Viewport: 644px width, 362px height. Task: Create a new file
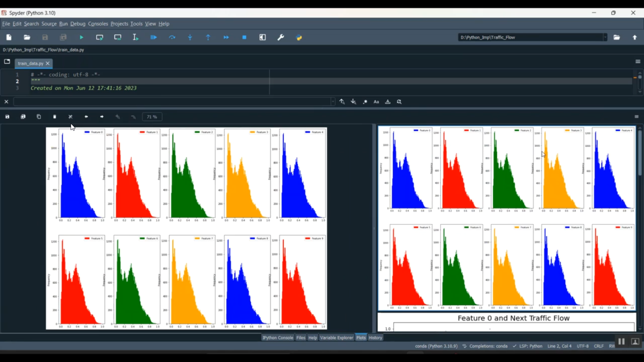coord(8,37)
